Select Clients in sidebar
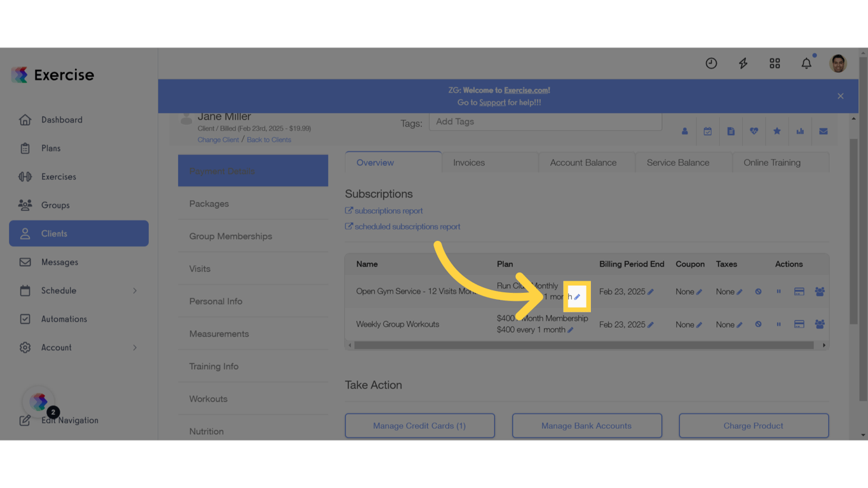 coord(79,233)
